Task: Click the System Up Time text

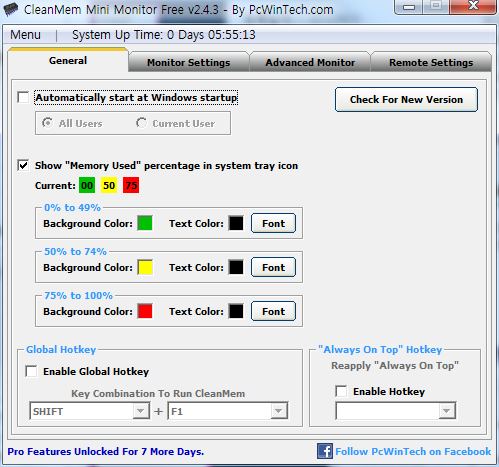Action: coord(164,35)
